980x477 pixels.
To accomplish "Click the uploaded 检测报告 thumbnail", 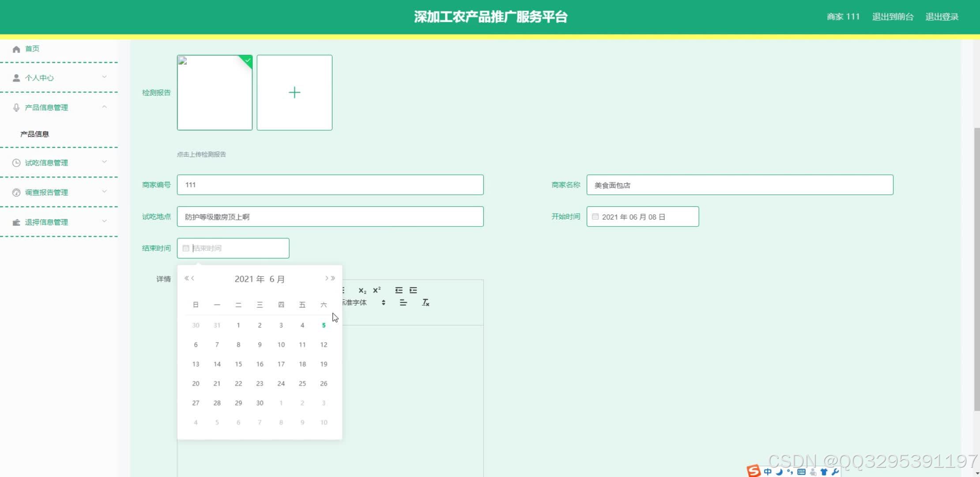I will tap(215, 92).
